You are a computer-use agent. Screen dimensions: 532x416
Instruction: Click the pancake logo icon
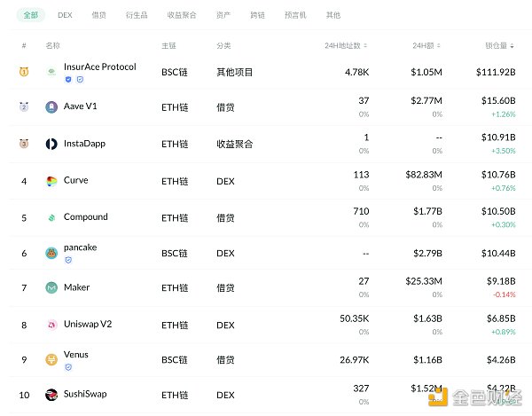51,253
